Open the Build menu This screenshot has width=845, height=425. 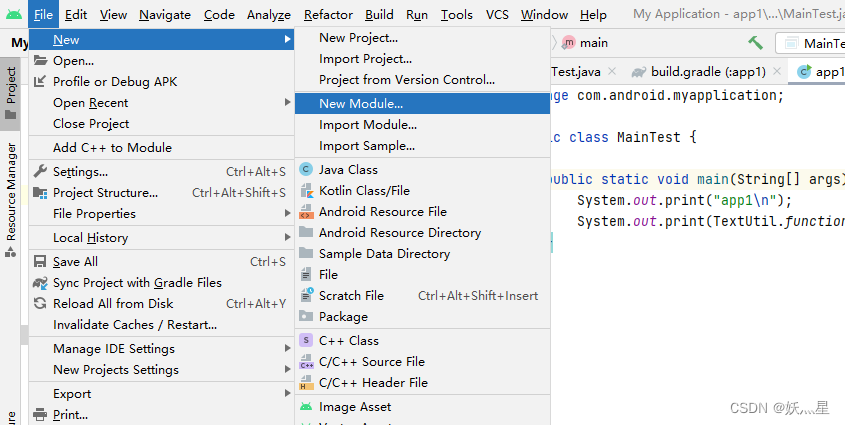point(379,15)
